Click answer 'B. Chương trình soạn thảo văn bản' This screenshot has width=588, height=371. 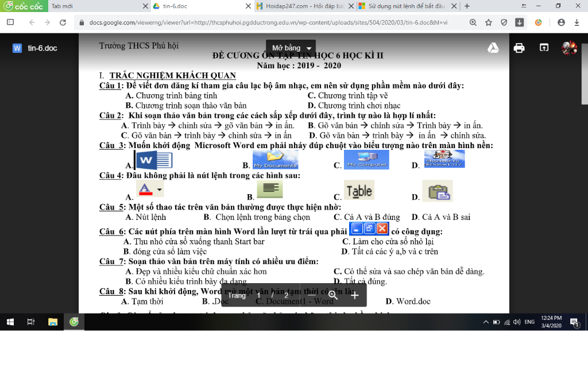(x=186, y=106)
